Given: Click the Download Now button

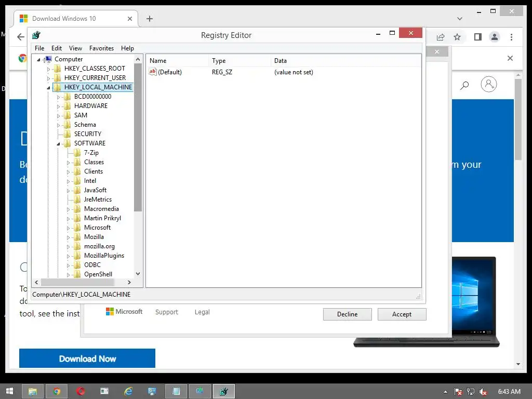Looking at the screenshot, I should point(87,358).
